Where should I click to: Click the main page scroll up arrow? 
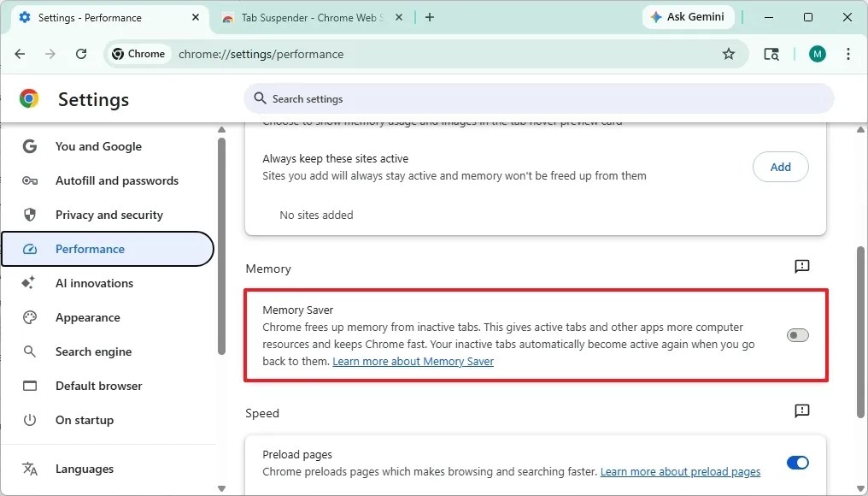tap(860, 130)
